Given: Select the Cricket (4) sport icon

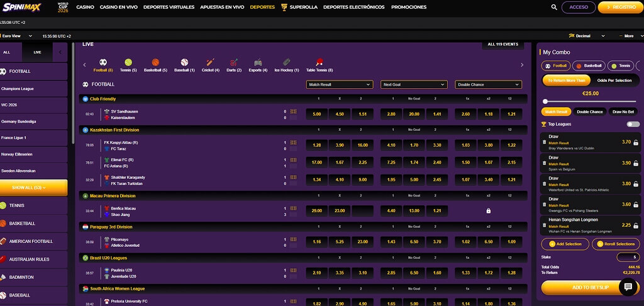Looking at the screenshot, I should point(210,62).
